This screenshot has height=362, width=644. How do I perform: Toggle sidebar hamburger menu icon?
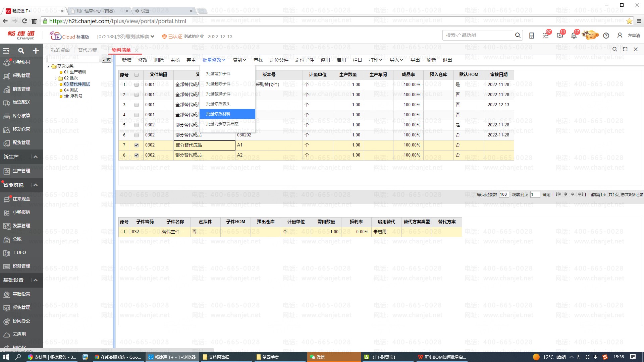point(6,51)
